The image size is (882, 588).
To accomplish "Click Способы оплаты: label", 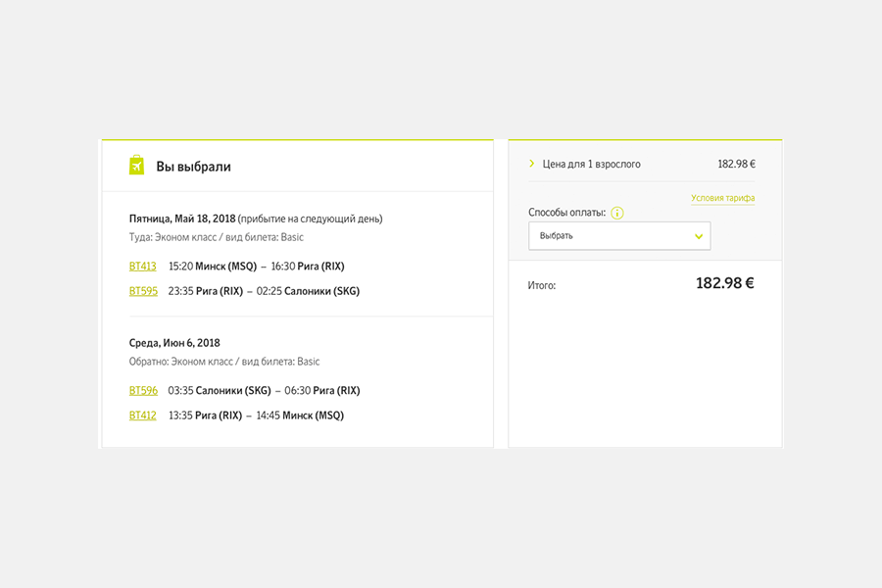I will 567,213.
